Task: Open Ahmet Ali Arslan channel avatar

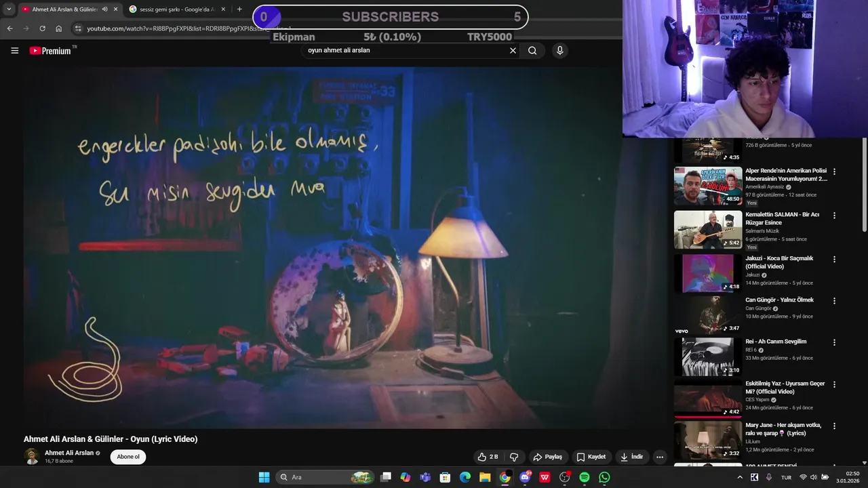Action: [x=31, y=457]
